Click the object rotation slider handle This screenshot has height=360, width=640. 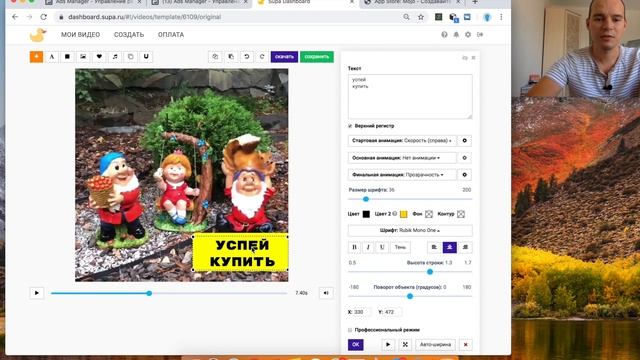(410, 296)
